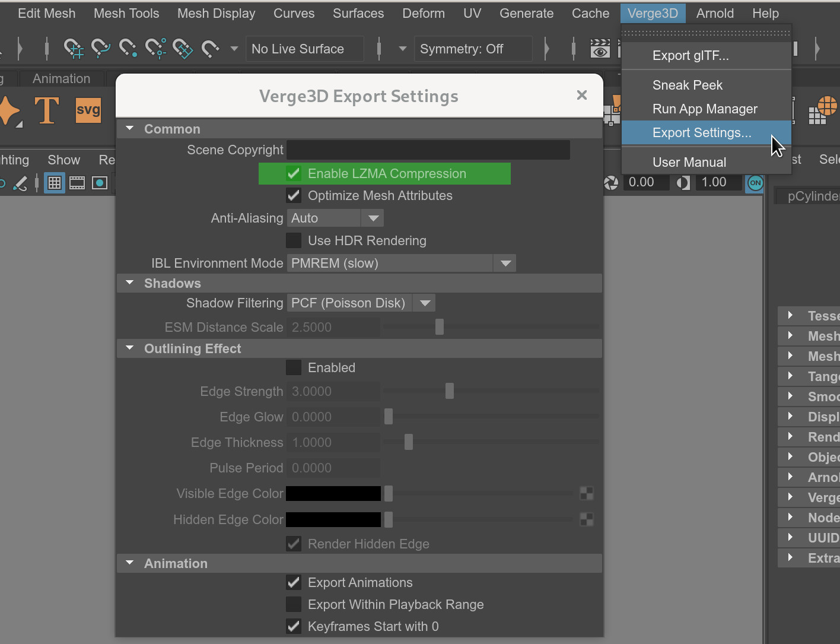This screenshot has width=840, height=644.
Task: Disable Enable LZMA Compression checkbox
Action: (x=294, y=173)
